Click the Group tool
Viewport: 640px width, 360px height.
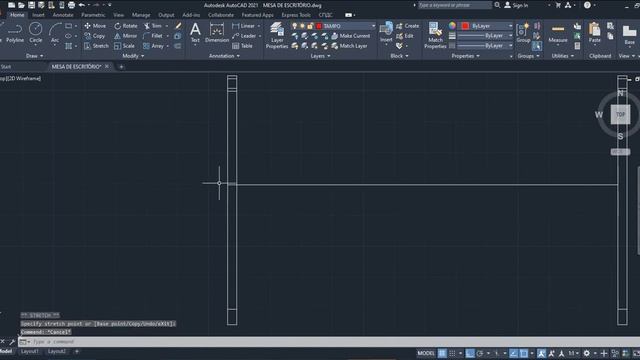coord(523,33)
